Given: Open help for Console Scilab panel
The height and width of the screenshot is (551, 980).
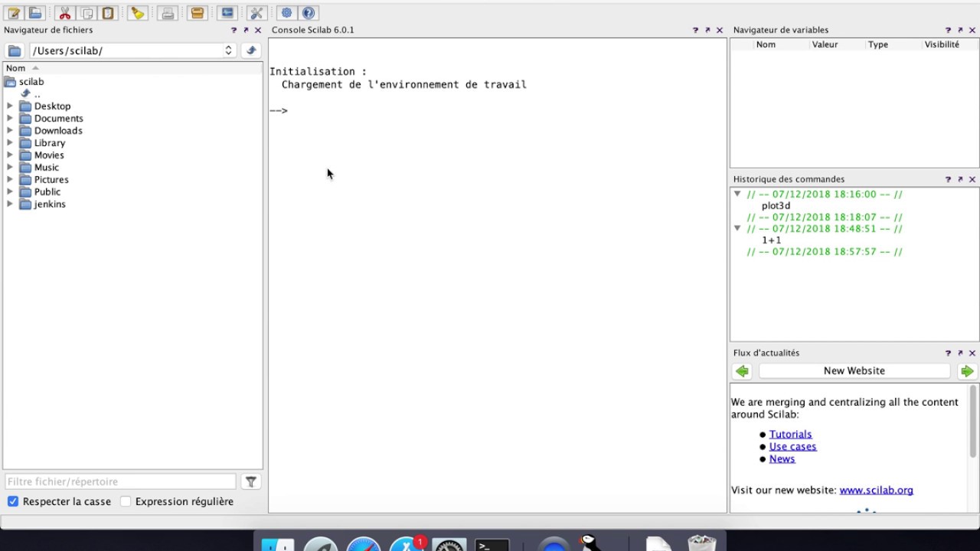Looking at the screenshot, I should tap(695, 31).
